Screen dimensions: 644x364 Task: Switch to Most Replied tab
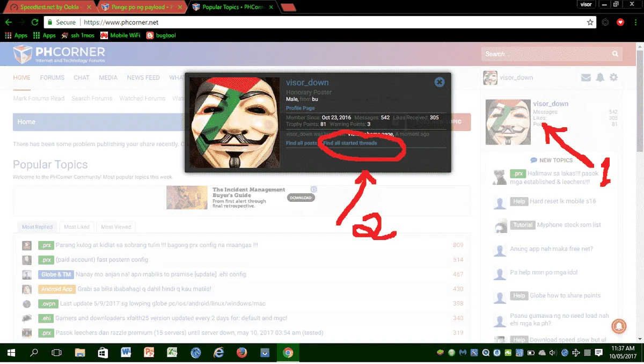point(37,227)
